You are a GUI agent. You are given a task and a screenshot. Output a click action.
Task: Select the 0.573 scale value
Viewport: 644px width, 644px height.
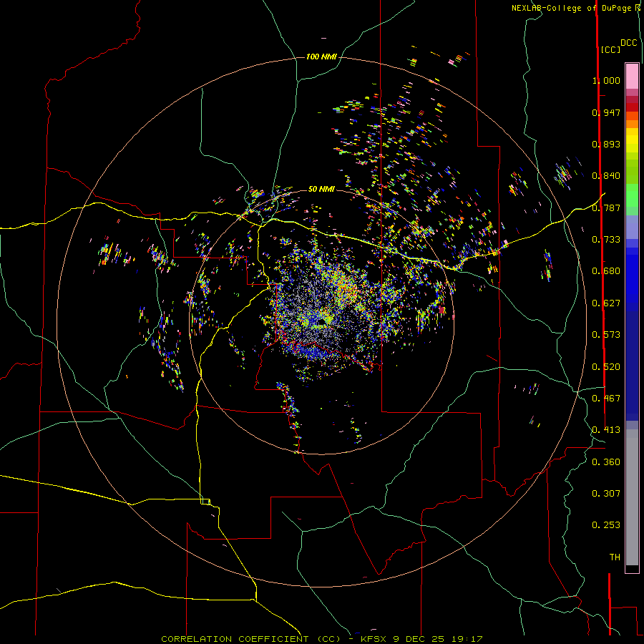click(x=606, y=335)
